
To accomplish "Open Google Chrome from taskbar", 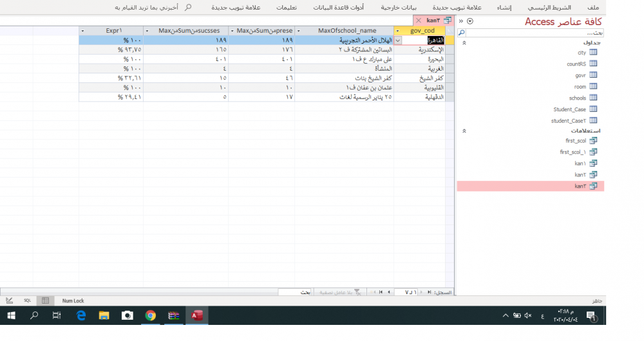I will click(150, 315).
